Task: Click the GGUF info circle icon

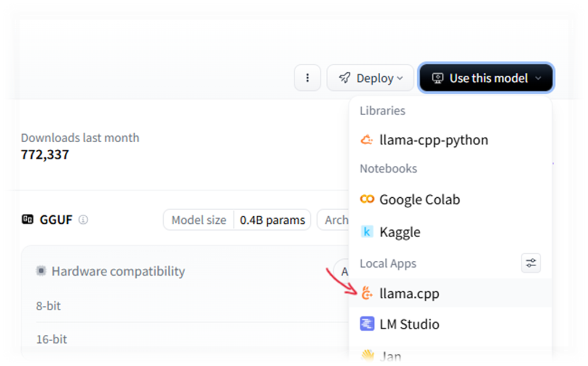Action: click(x=83, y=220)
